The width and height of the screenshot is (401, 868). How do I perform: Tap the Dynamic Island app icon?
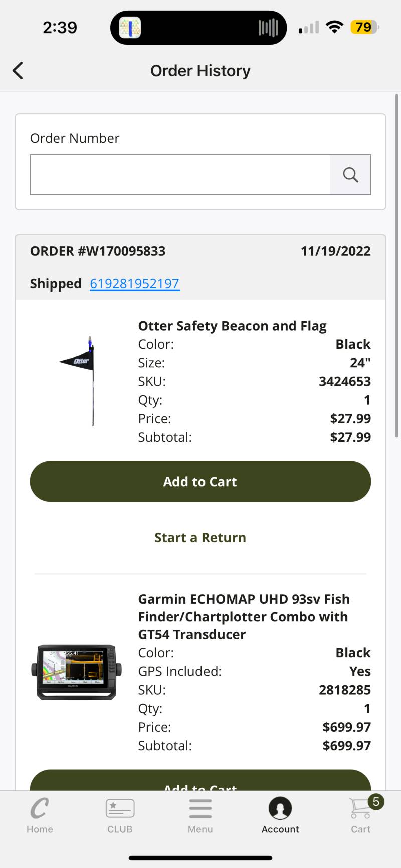[130, 28]
